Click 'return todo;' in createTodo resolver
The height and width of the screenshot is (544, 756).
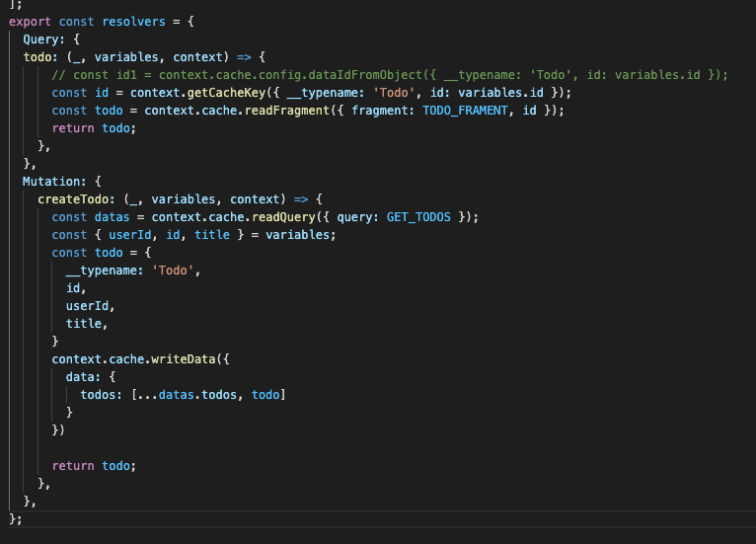[x=94, y=466]
